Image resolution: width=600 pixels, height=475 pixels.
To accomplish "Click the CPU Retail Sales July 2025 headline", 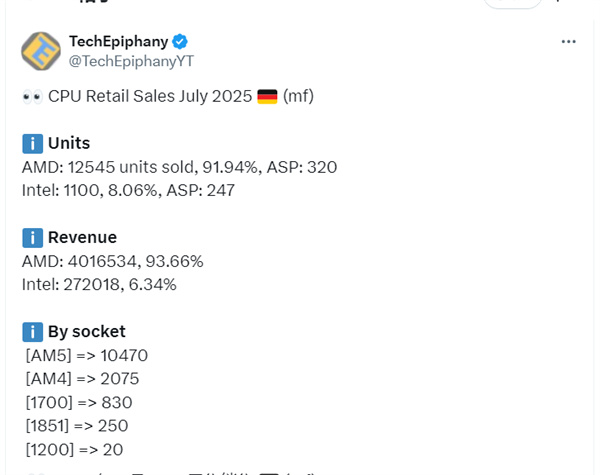I will [150, 96].
